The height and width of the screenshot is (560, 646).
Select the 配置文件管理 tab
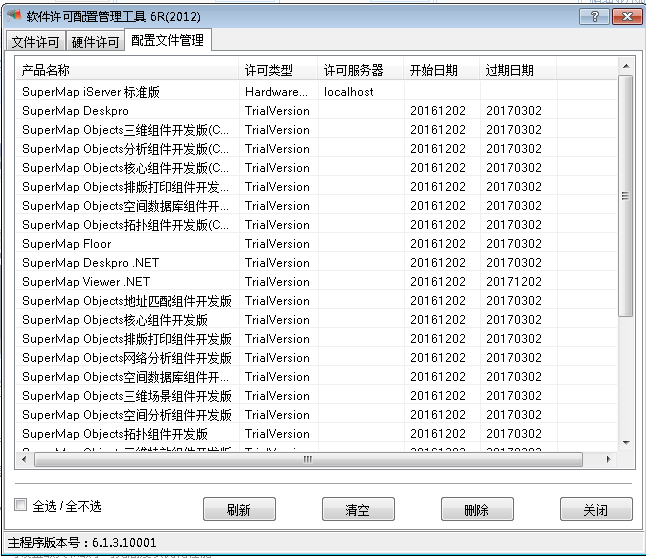coord(168,40)
